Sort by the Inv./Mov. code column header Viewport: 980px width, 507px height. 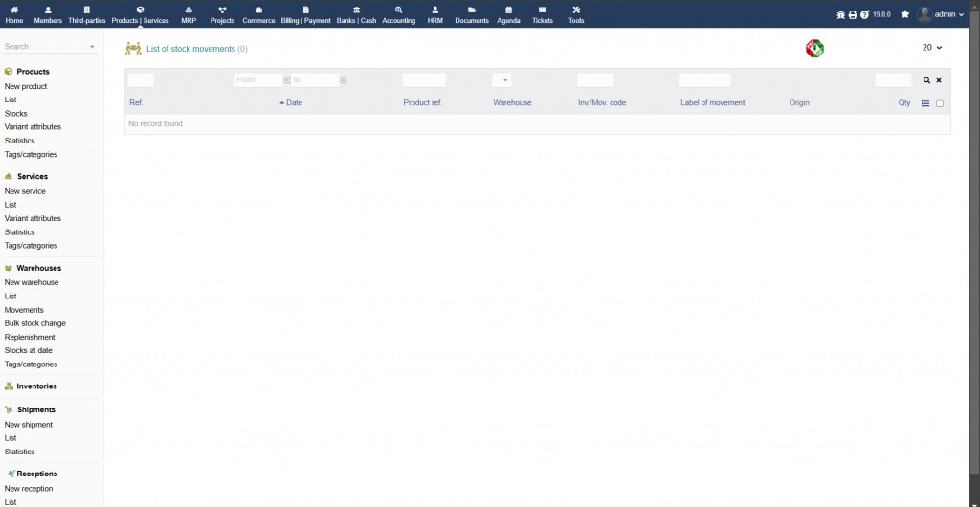[602, 103]
